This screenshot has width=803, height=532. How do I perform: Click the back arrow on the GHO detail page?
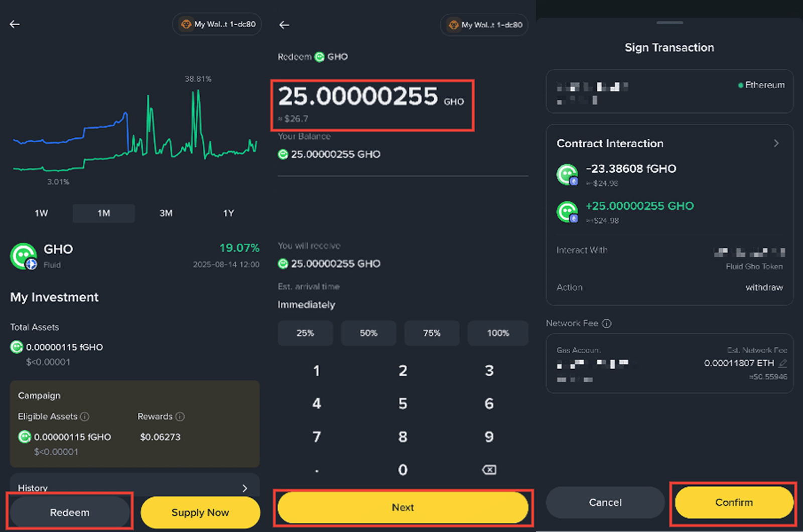[x=14, y=24]
